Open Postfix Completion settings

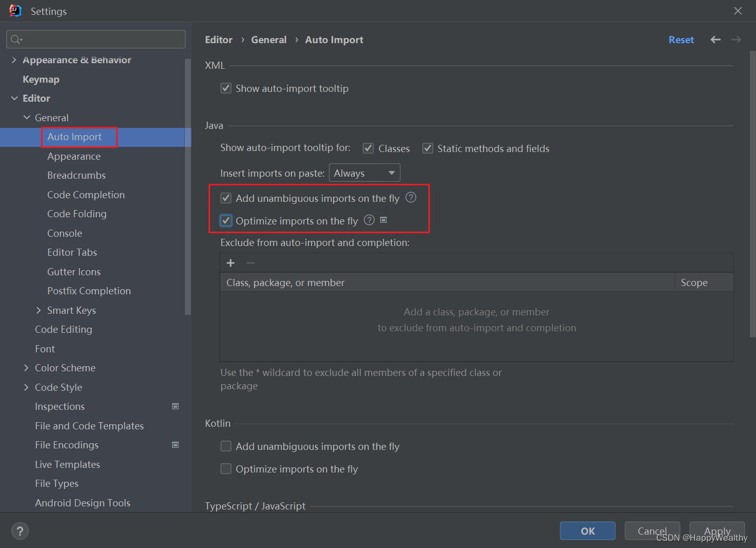(89, 291)
